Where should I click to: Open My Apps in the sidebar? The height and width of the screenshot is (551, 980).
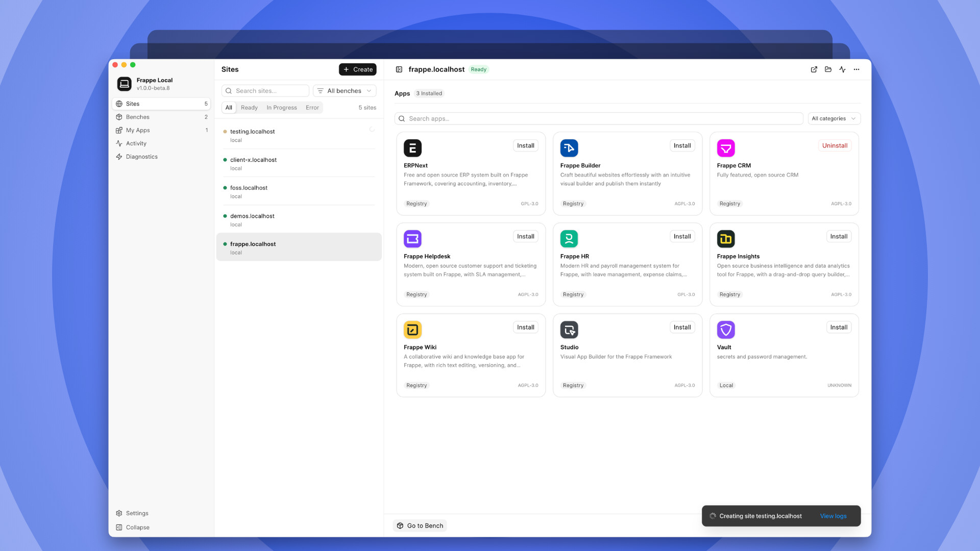[161, 130]
